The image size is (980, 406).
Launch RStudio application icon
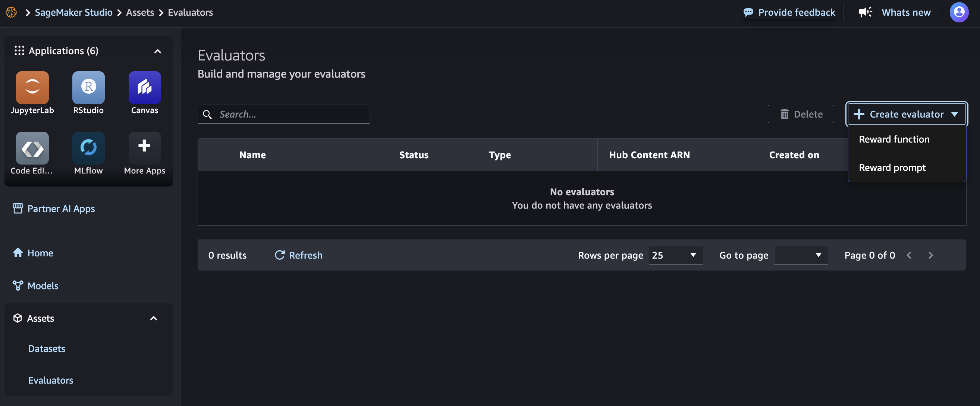click(88, 88)
